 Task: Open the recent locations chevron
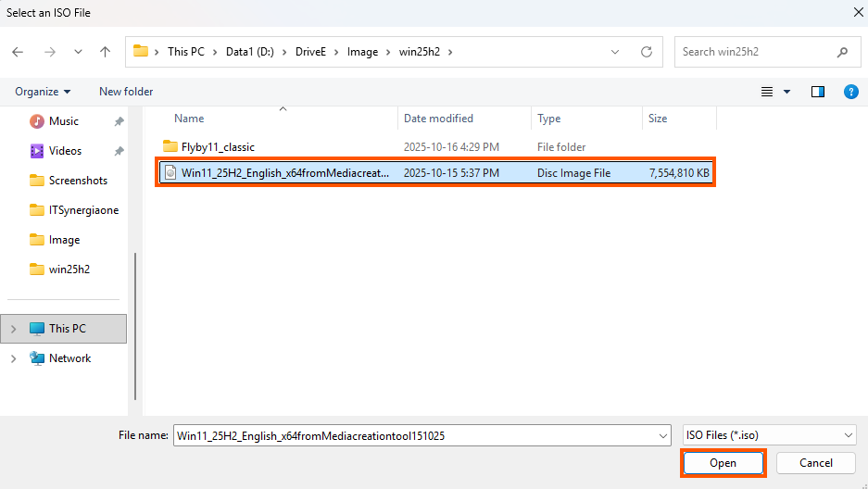tap(78, 52)
